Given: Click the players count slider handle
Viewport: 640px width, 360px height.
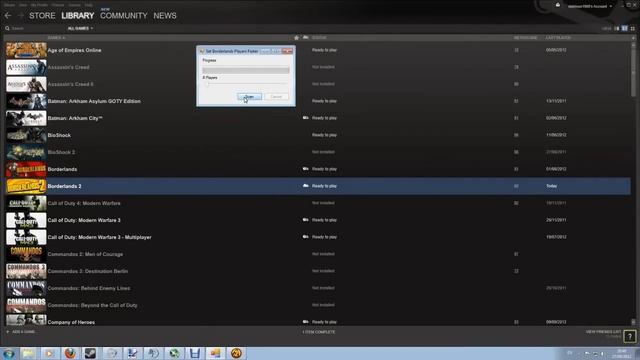Looking at the screenshot, I should tap(207, 84).
